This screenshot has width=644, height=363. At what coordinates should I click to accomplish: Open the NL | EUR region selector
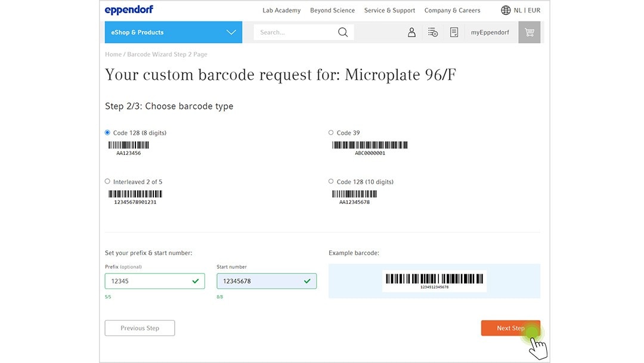(x=527, y=10)
